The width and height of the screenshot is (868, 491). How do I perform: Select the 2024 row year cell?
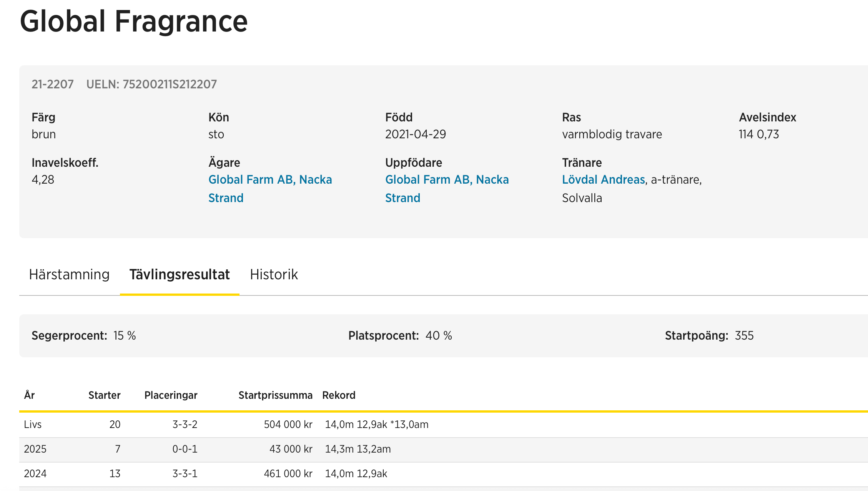pyautogui.click(x=35, y=474)
